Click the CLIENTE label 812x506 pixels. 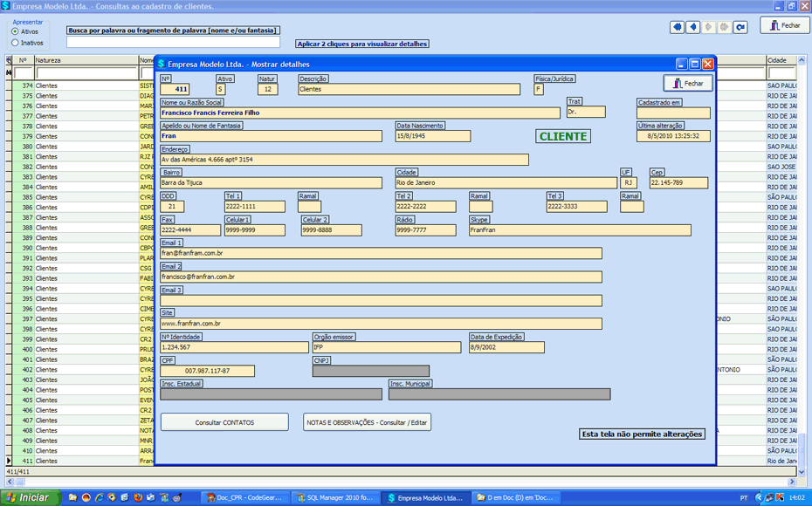point(563,137)
